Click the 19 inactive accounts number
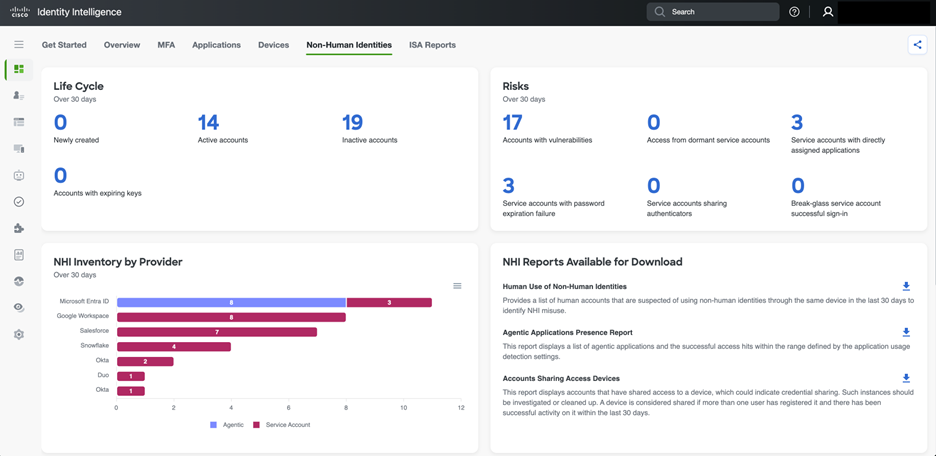Screen dimensions: 936x456 [352, 122]
